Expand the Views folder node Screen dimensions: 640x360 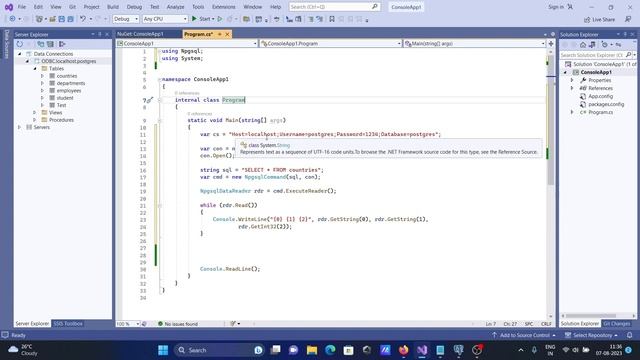[x=35, y=112]
